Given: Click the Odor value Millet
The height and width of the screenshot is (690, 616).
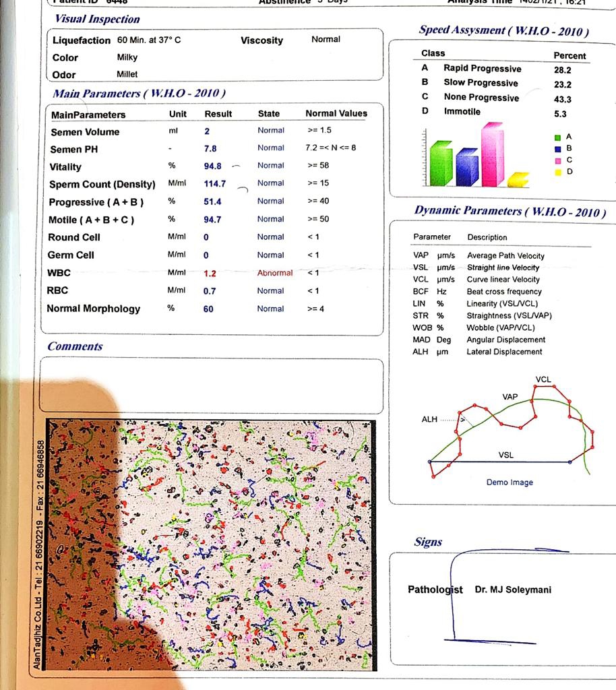Looking at the screenshot, I should coord(127,74).
